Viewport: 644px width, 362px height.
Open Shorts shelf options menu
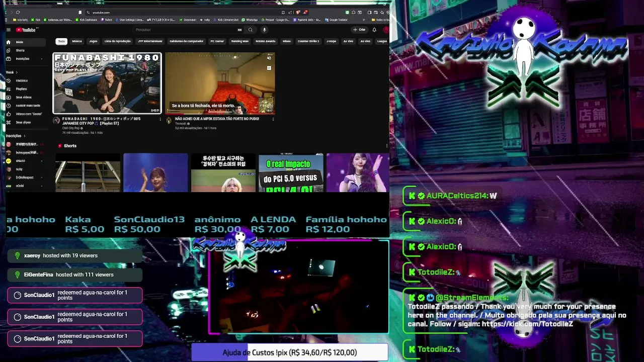tap(387, 146)
